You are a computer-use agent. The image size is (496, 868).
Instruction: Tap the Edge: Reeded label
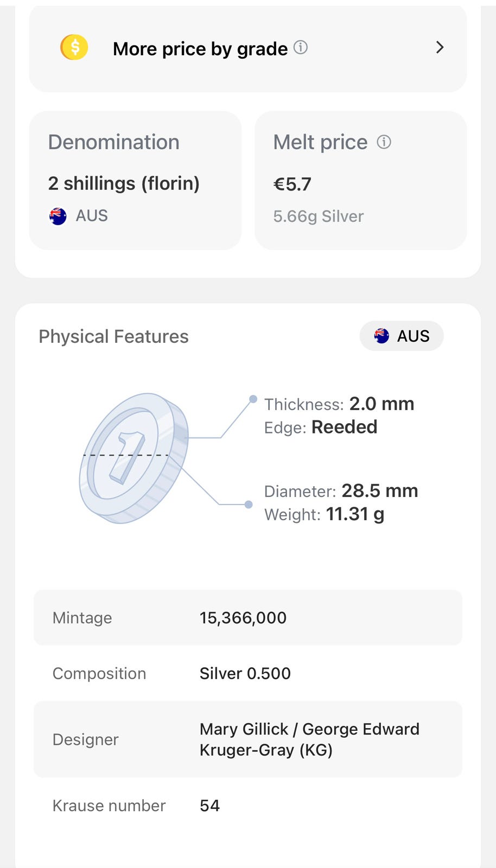pos(321,427)
